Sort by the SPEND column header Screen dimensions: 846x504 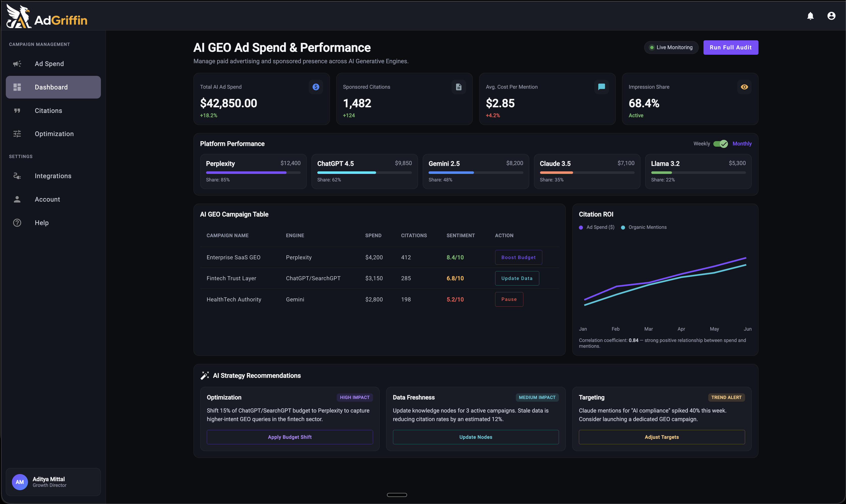pyautogui.click(x=373, y=235)
